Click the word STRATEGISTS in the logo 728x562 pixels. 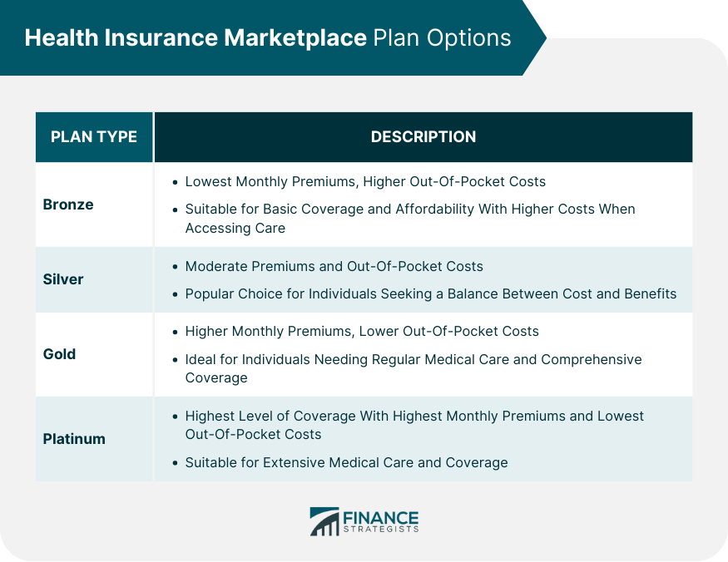pos(379,529)
